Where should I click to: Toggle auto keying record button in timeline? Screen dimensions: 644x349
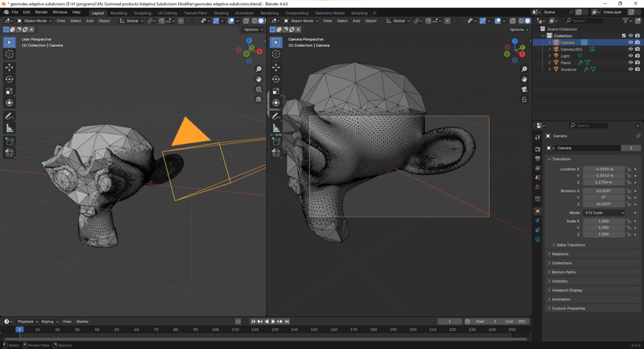pyautogui.click(x=238, y=321)
